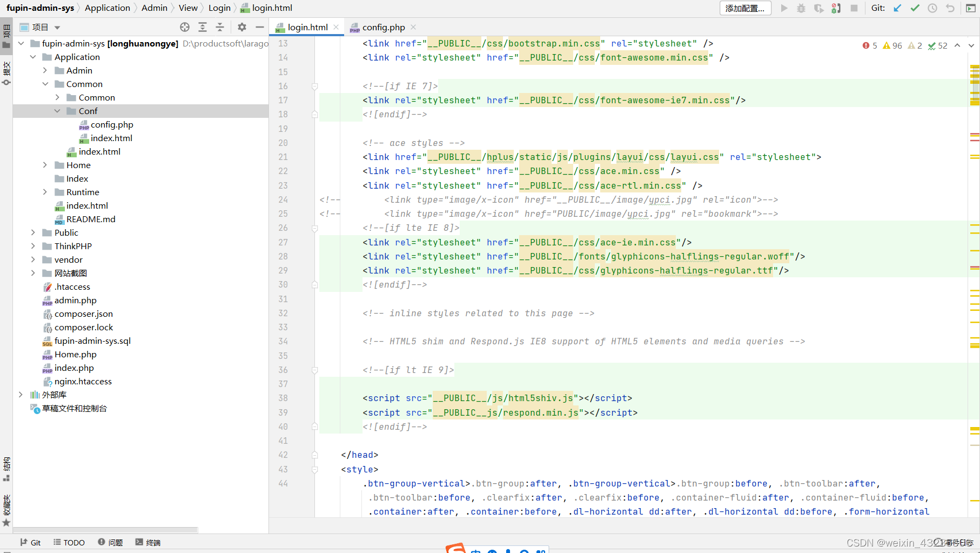Expand the Admin folder
Image resolution: width=980 pixels, height=553 pixels.
pyautogui.click(x=45, y=70)
